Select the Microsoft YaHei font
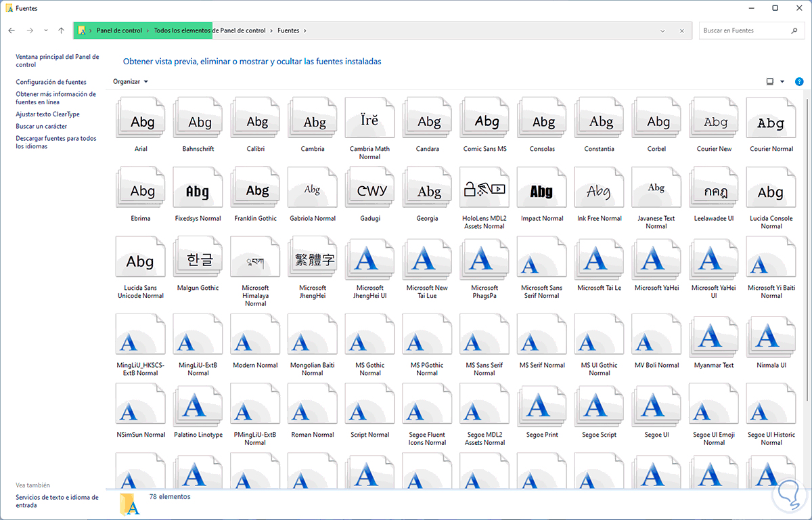This screenshot has width=812, height=520. 656,259
